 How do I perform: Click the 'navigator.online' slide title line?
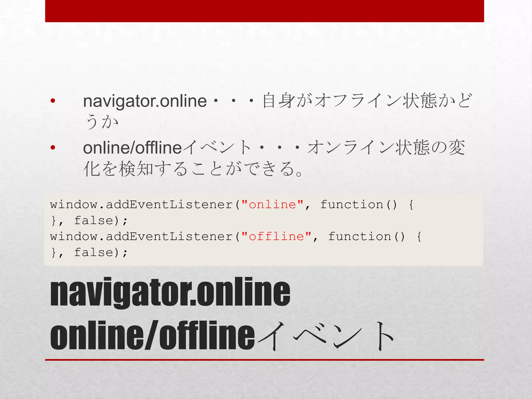[170, 292]
